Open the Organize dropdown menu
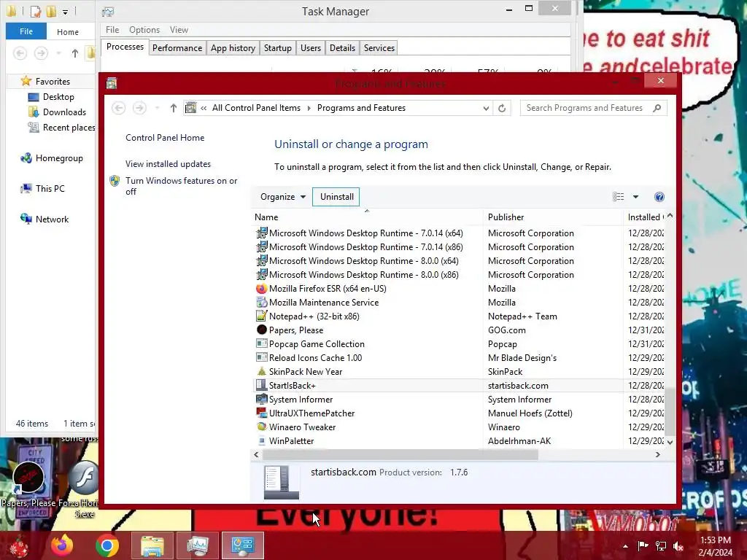This screenshot has height=560, width=747. (x=283, y=197)
